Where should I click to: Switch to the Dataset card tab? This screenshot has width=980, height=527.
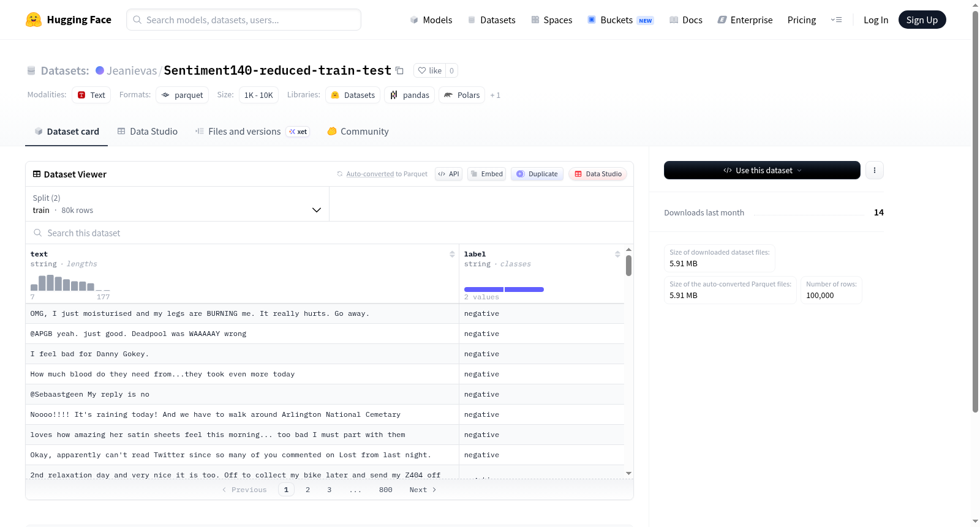click(67, 131)
